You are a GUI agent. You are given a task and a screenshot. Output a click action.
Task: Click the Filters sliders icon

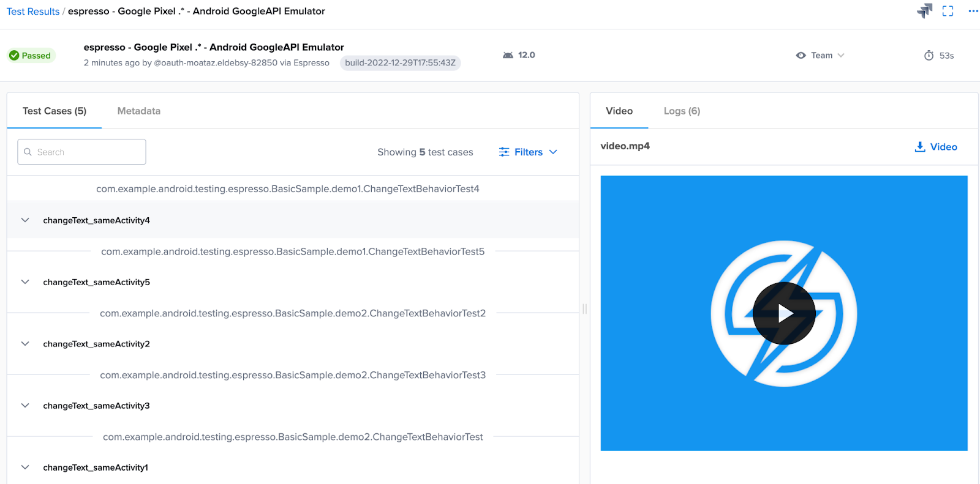coord(504,152)
